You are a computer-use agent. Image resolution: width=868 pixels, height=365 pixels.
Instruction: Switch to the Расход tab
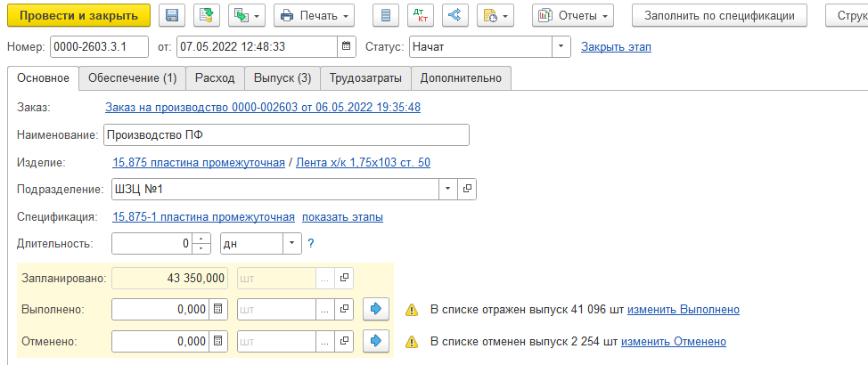pos(215,78)
